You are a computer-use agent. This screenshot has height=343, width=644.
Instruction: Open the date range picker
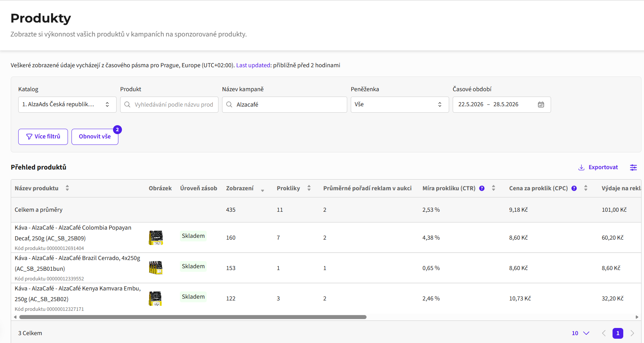pos(502,104)
